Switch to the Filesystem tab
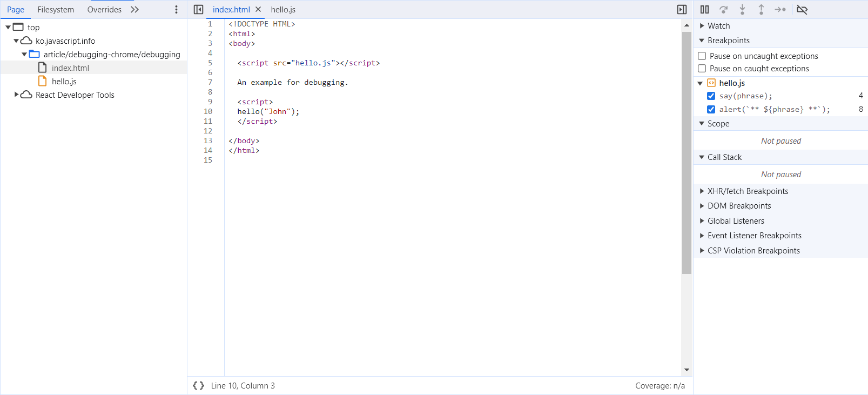 (x=56, y=10)
